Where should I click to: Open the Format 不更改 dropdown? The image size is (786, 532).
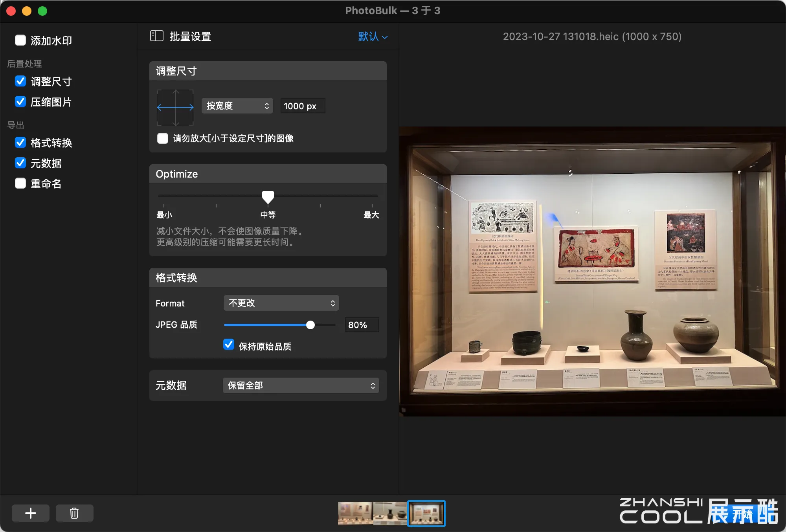(x=281, y=303)
